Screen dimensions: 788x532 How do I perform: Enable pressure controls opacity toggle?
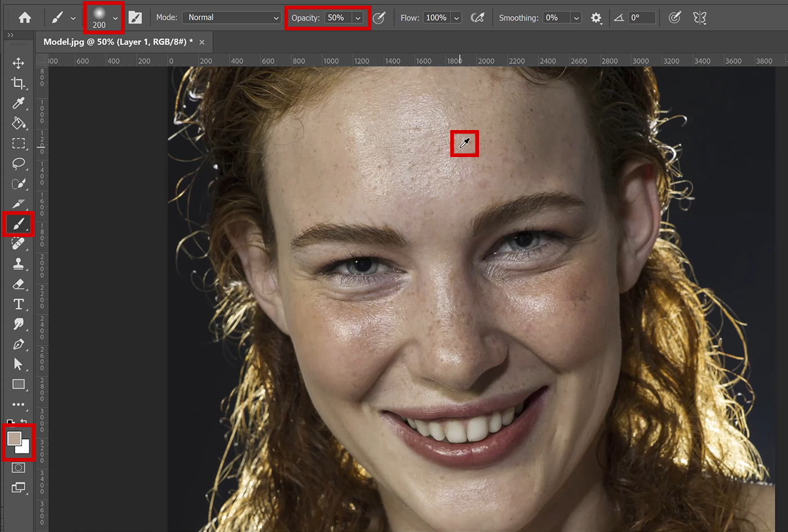(379, 17)
